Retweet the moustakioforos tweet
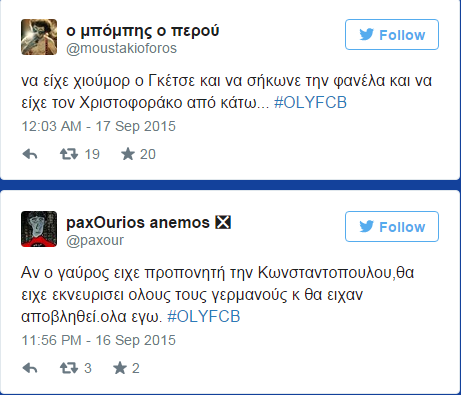 click(69, 154)
